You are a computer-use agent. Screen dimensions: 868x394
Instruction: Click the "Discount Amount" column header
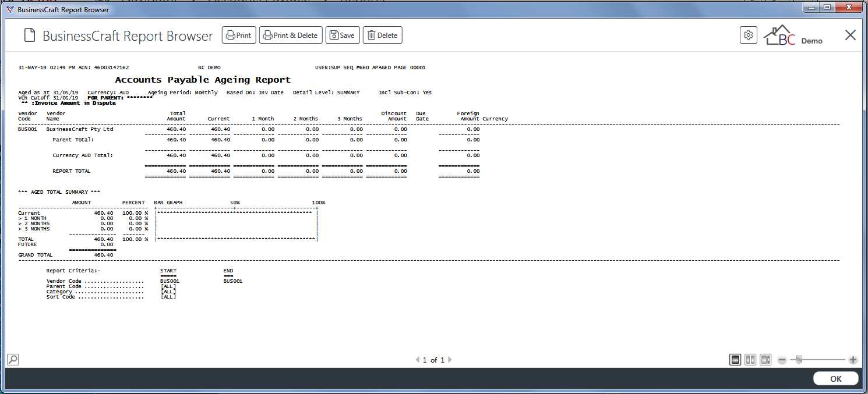(394, 116)
